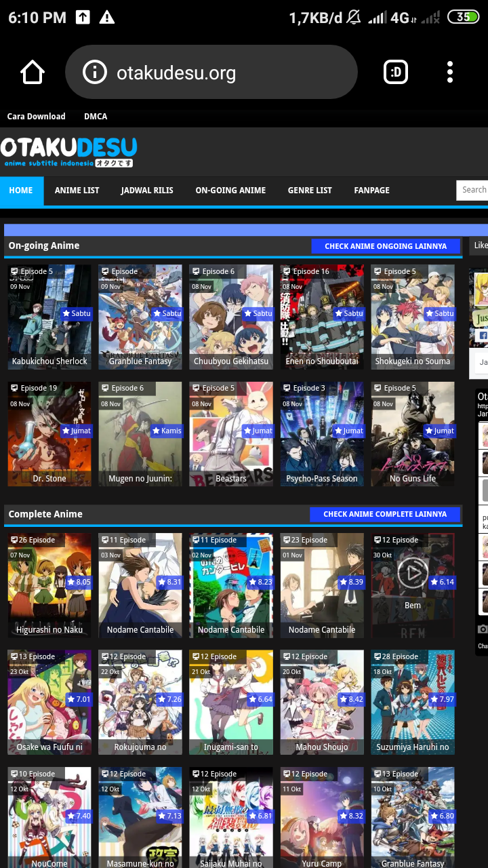
Task: Open the Higurashi no Naku thumbnail
Action: (49, 585)
